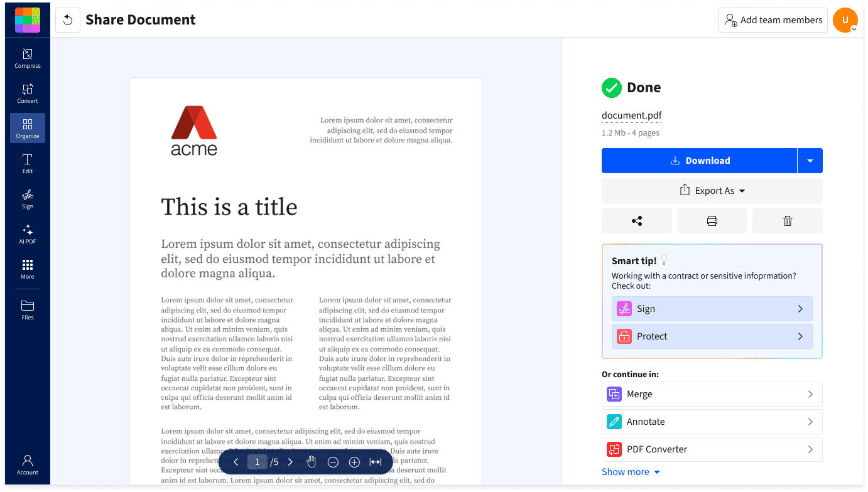Image resolution: width=868 pixels, height=492 pixels.
Task: Continue in PDF Converter
Action: click(712, 449)
